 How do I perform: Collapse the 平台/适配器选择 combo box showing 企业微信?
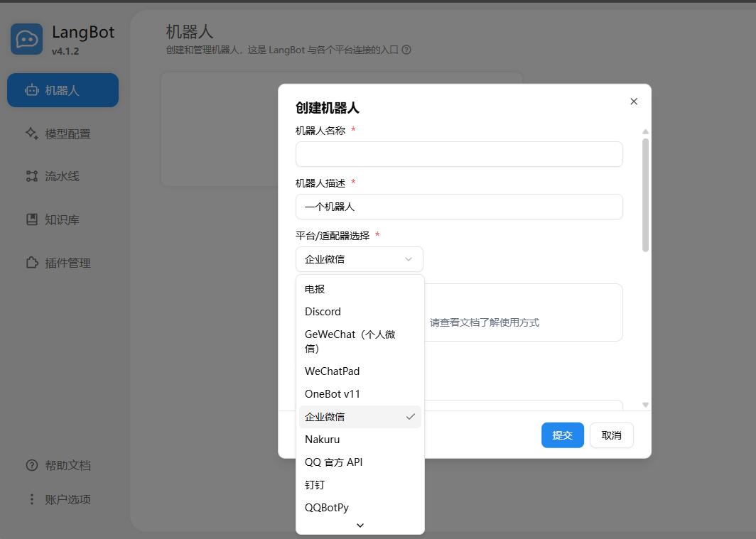point(360,259)
